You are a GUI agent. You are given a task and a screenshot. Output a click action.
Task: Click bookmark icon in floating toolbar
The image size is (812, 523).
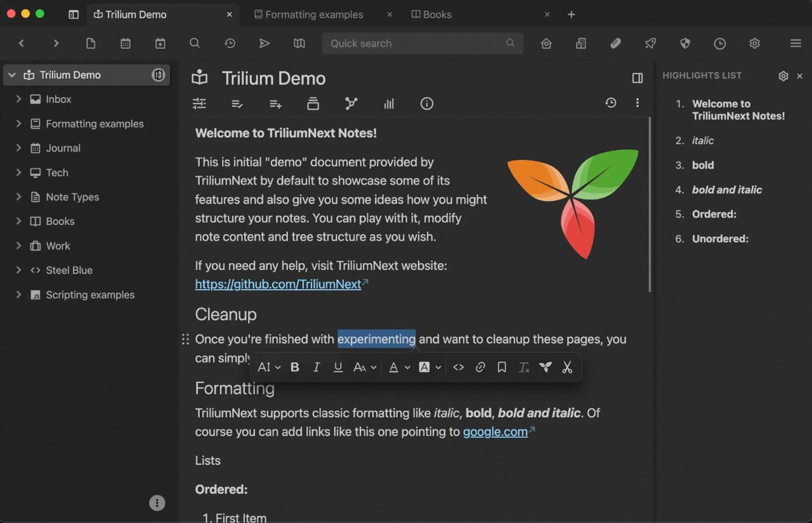click(x=502, y=367)
